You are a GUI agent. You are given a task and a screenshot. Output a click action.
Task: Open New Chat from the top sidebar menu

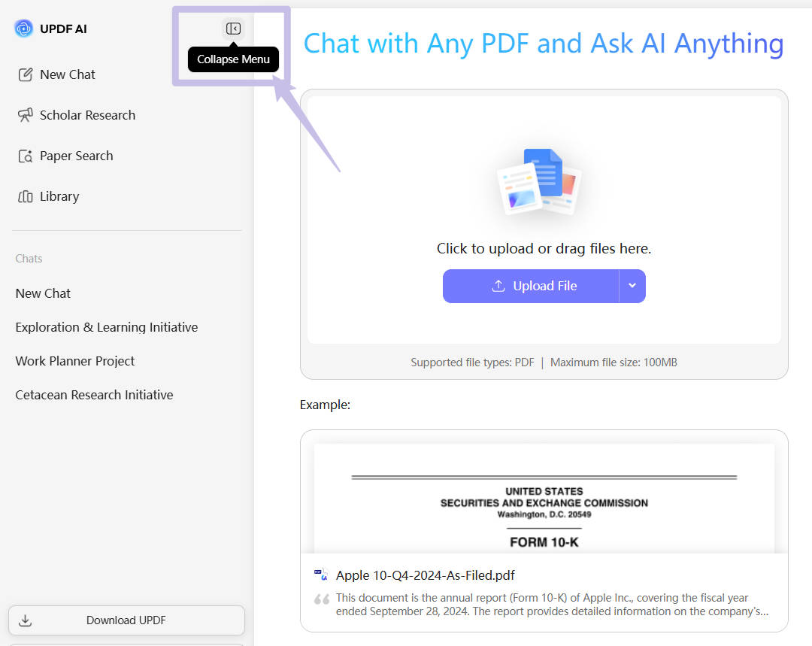click(x=68, y=74)
